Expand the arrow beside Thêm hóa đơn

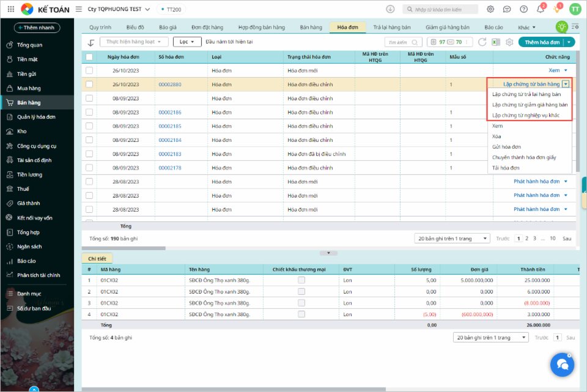(x=569, y=42)
